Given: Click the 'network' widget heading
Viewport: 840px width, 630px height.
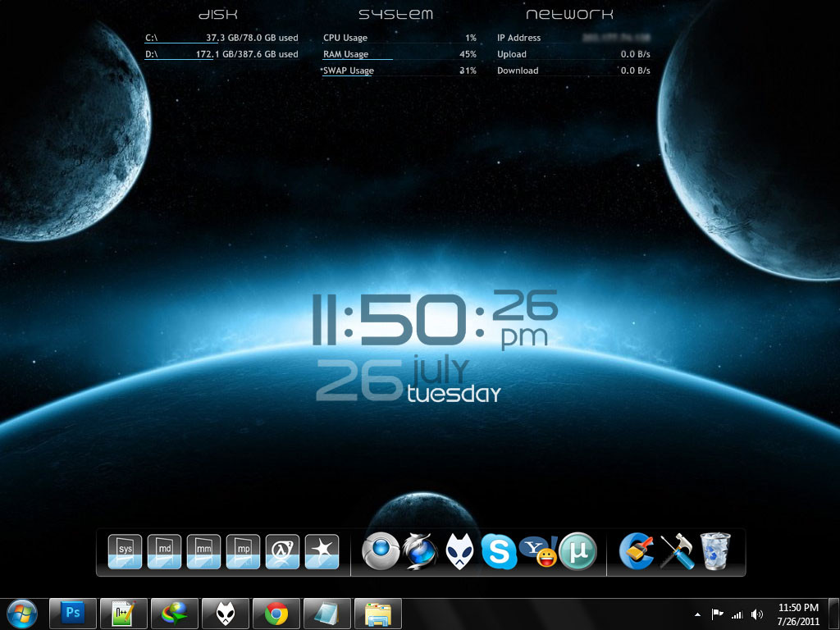Looking at the screenshot, I should pyautogui.click(x=569, y=15).
